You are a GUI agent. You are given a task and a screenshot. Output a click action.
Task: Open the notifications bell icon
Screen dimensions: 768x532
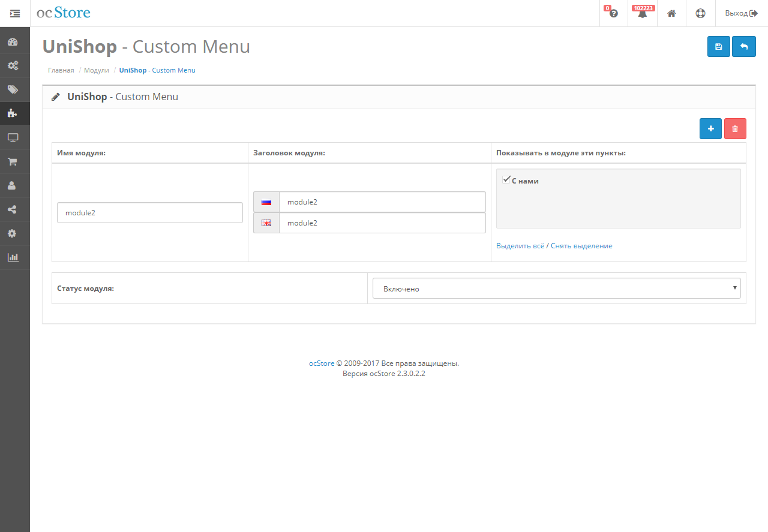tap(643, 14)
